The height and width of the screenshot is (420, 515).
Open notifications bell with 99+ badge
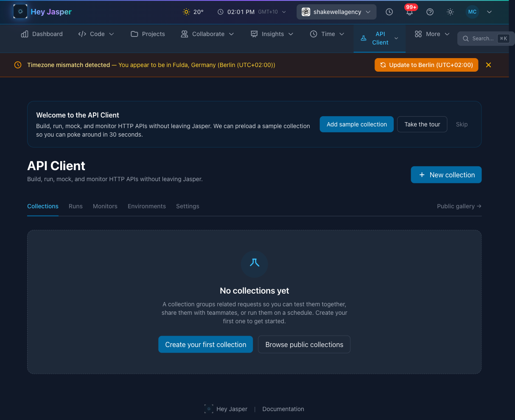pyautogui.click(x=409, y=12)
